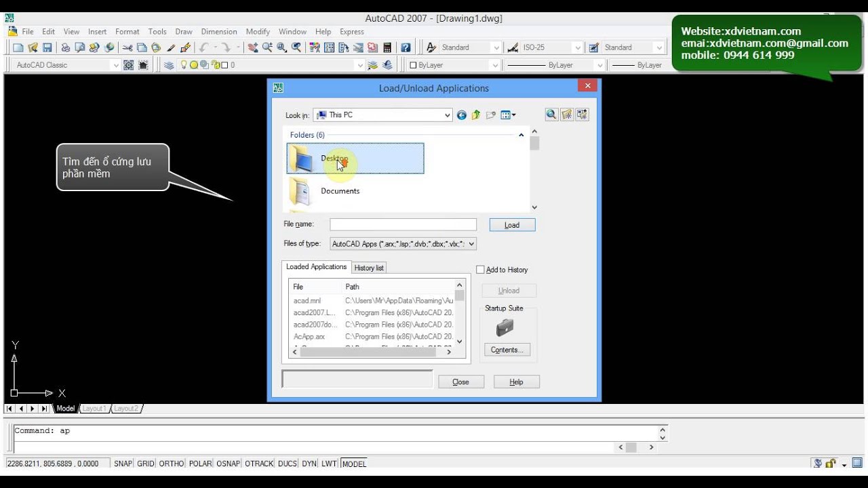Switch to the Layout1 tab
The image size is (868, 488).
coord(94,409)
